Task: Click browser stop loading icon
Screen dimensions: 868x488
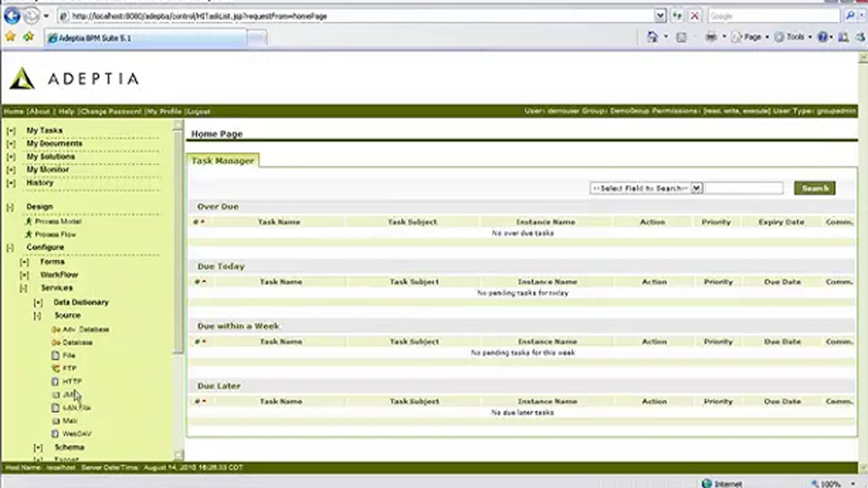Action: 695,16
